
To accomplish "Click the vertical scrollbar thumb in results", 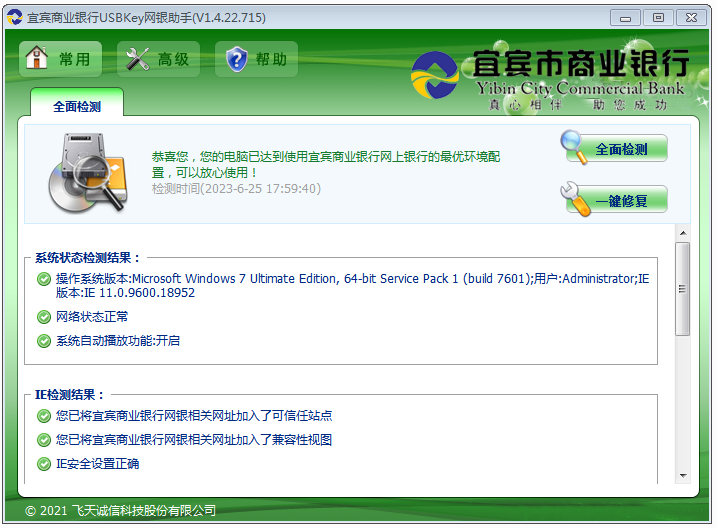I will [683, 288].
